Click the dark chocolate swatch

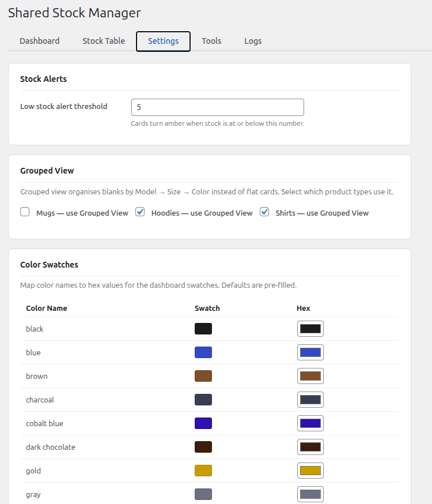click(x=203, y=446)
